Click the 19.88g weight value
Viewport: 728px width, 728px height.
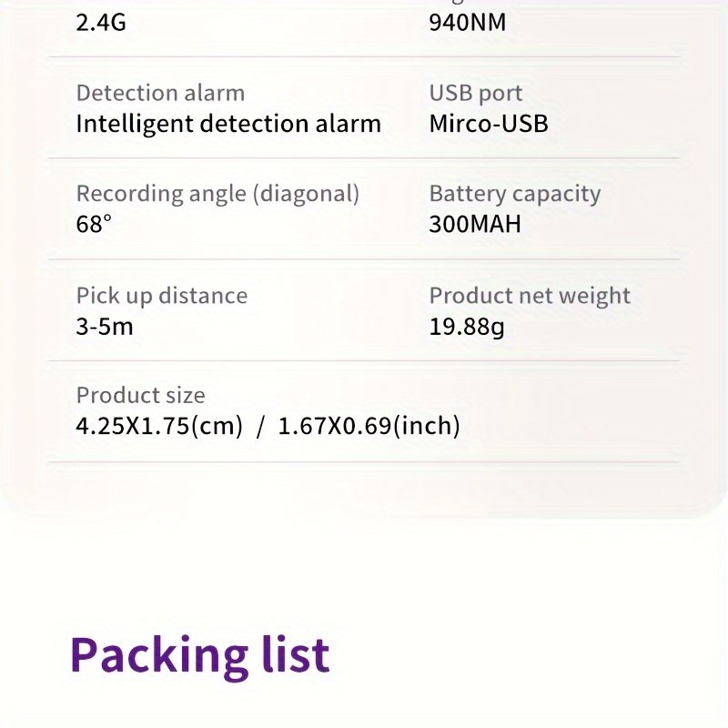pyautogui.click(x=467, y=326)
